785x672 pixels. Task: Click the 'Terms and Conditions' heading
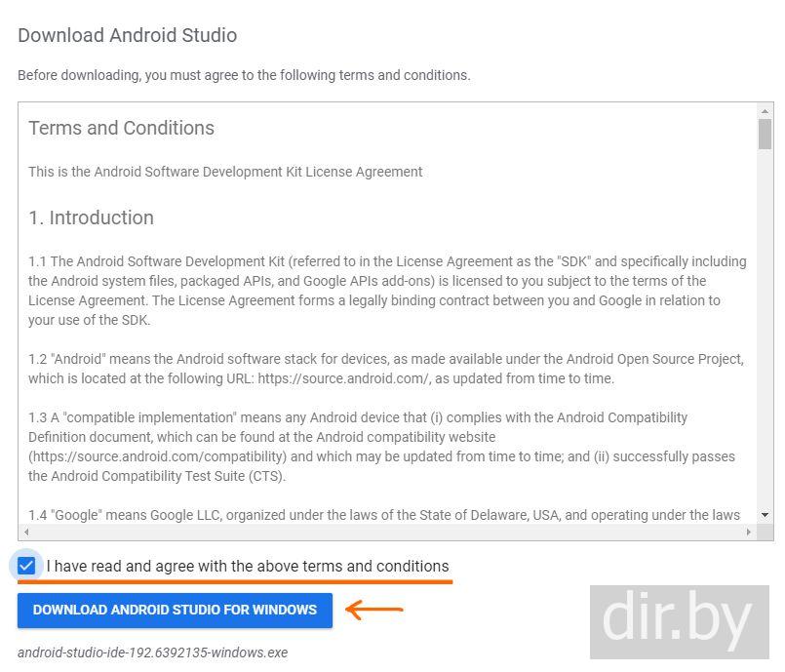coord(122,128)
